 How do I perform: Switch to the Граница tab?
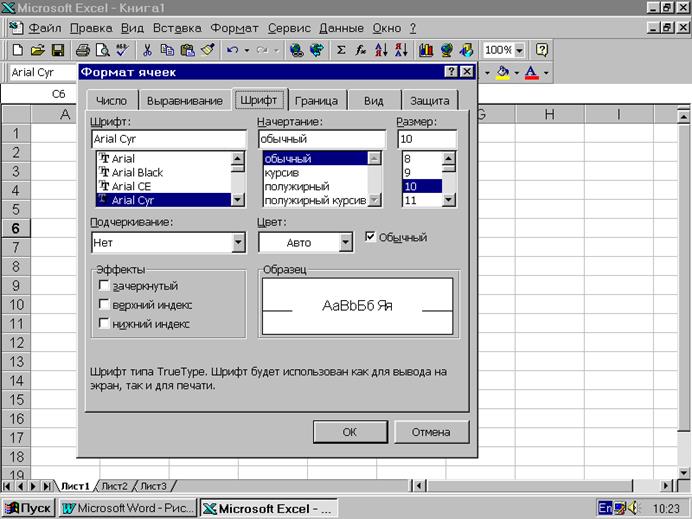[x=316, y=101]
